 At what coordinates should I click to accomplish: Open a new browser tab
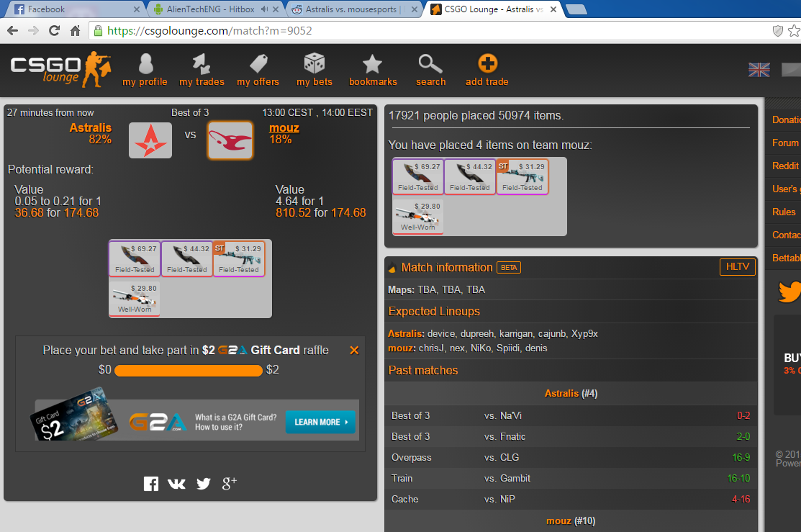coord(576,9)
